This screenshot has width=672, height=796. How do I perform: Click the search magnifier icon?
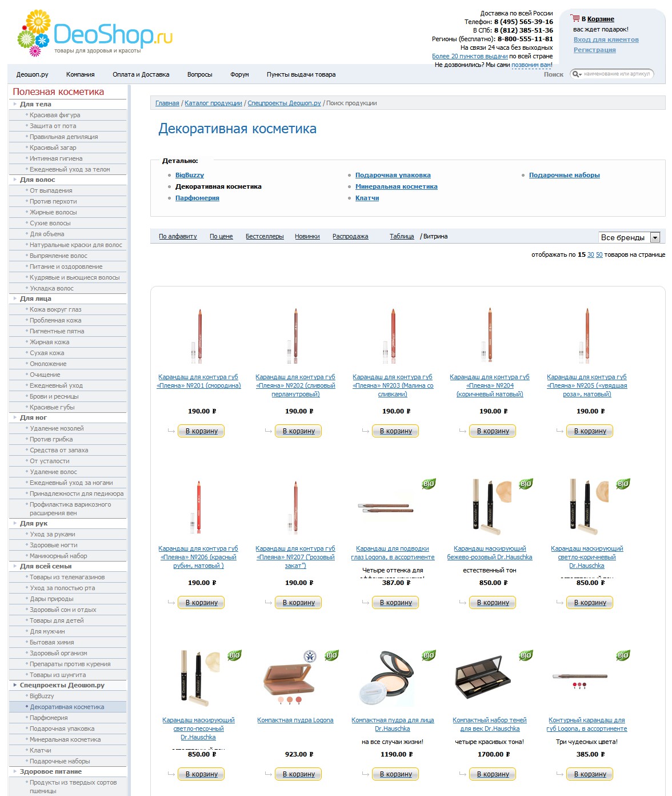tap(576, 74)
